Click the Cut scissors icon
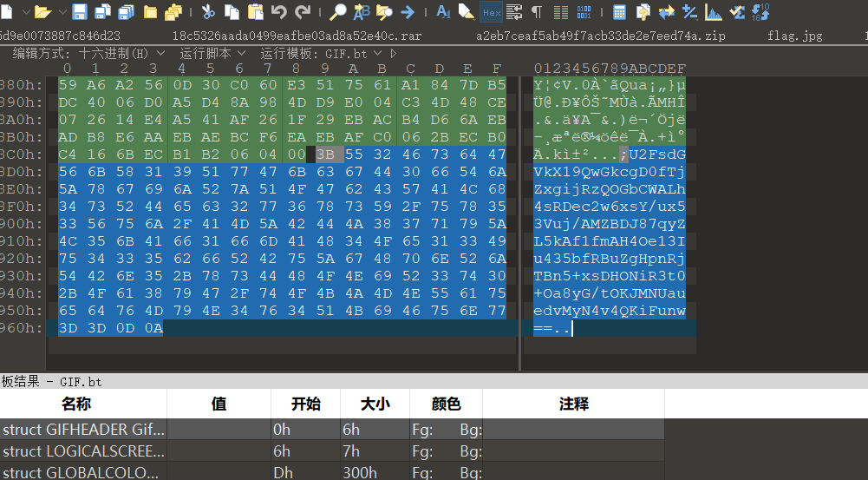 [208, 12]
